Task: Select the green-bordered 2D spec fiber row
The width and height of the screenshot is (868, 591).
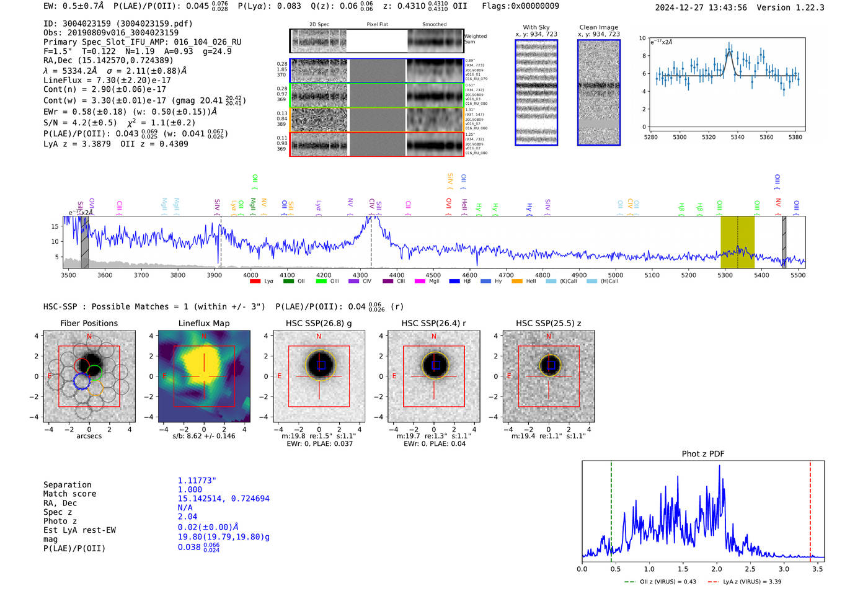Action: pyautogui.click(x=376, y=96)
